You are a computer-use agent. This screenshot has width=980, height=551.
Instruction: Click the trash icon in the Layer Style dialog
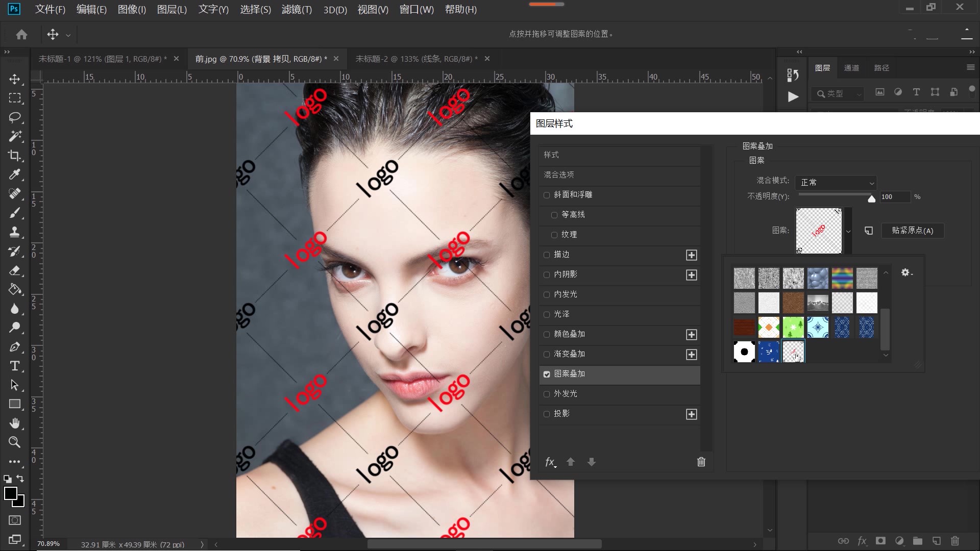701,462
